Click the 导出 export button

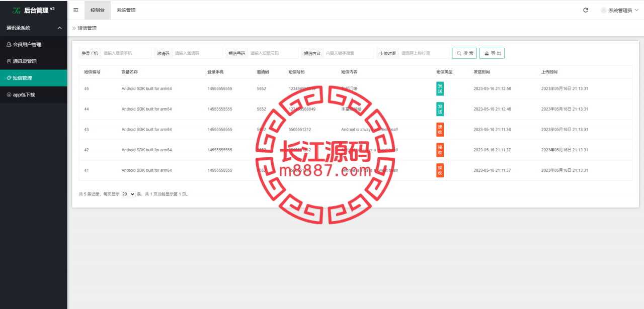(x=492, y=53)
